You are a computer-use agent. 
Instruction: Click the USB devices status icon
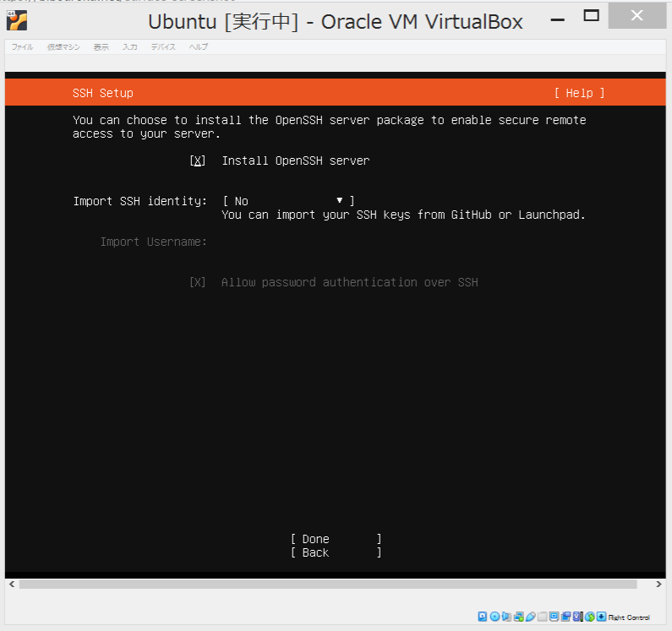[x=531, y=617]
